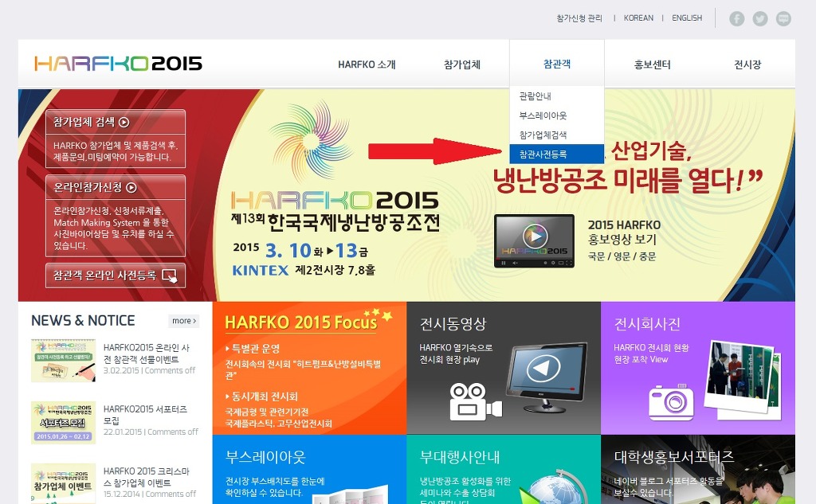This screenshot has height=504, width=816.
Task: Click more in NEWS & NOTICE
Action: pyautogui.click(x=184, y=321)
